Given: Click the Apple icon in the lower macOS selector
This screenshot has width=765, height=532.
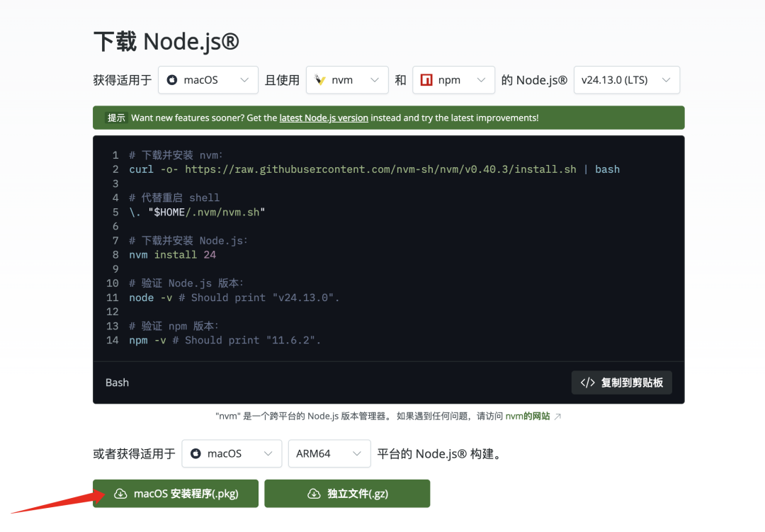Looking at the screenshot, I should [196, 453].
